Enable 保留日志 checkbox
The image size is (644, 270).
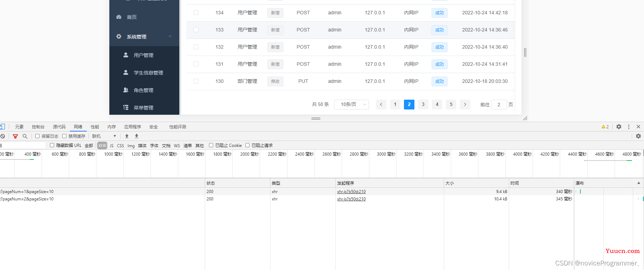[37, 136]
